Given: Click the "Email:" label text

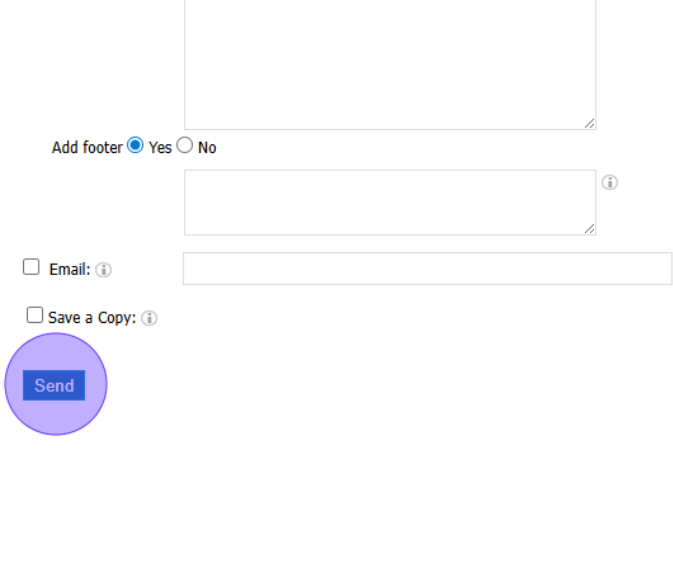Looking at the screenshot, I should pyautogui.click(x=69, y=270).
